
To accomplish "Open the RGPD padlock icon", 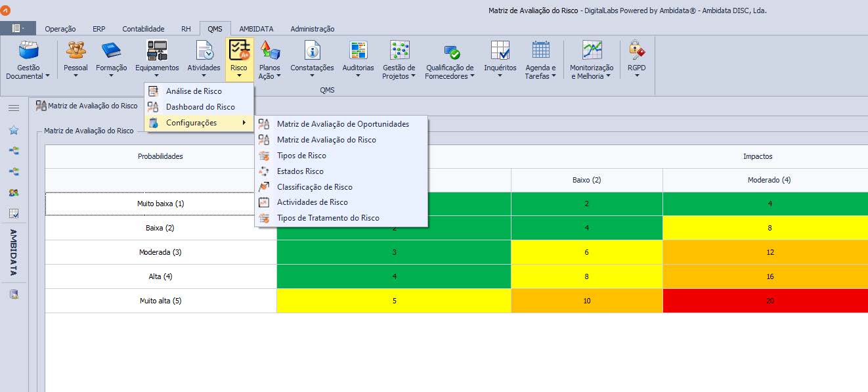I will [x=636, y=50].
